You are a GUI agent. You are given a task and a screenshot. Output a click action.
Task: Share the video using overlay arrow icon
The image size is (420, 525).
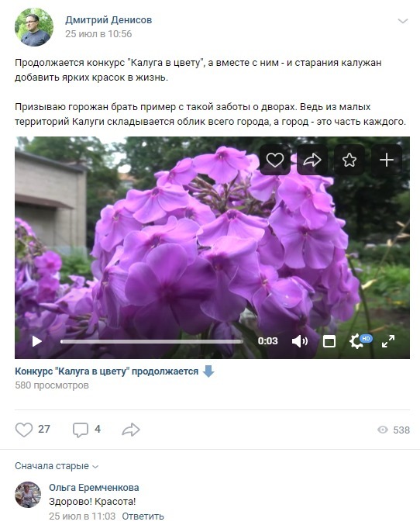point(312,160)
